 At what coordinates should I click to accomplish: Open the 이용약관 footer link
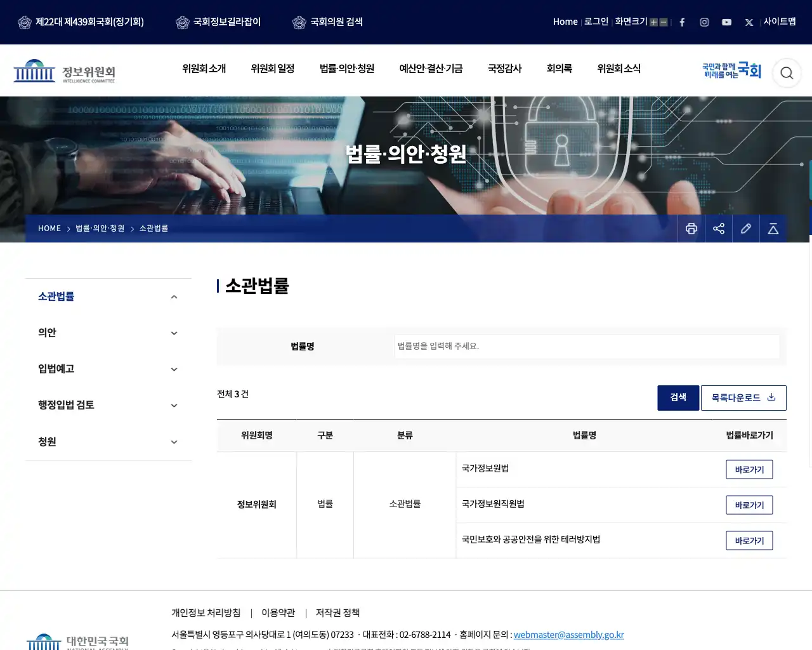(x=278, y=613)
